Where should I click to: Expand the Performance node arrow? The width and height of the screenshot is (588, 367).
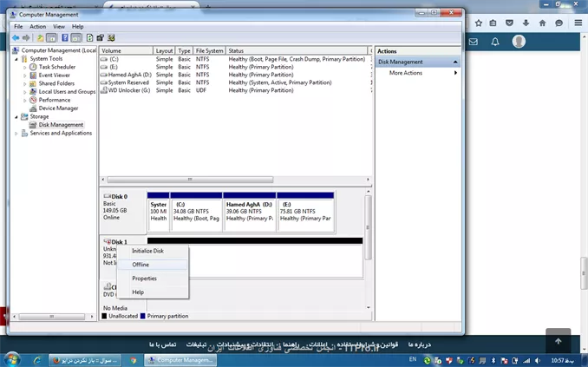point(25,101)
